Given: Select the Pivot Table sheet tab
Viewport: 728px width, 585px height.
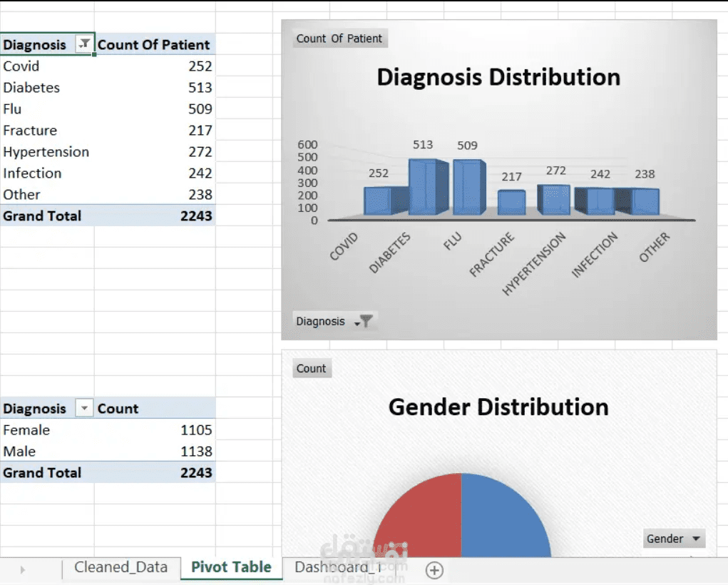Looking at the screenshot, I should pos(231,567).
